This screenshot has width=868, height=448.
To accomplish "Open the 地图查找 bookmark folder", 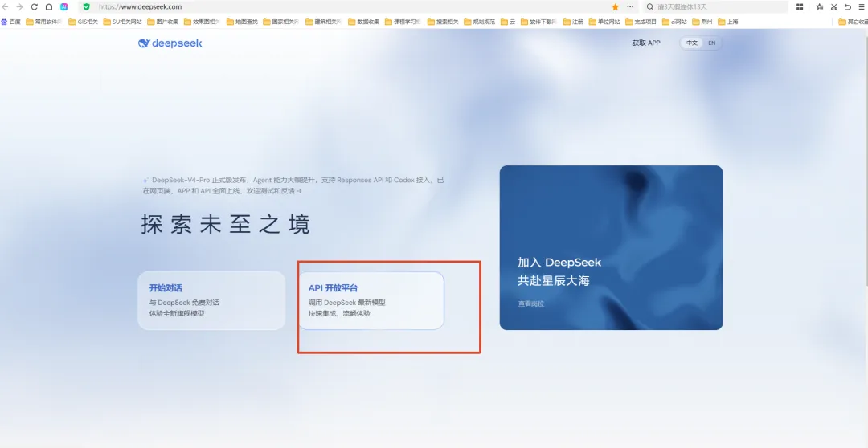I will point(242,22).
